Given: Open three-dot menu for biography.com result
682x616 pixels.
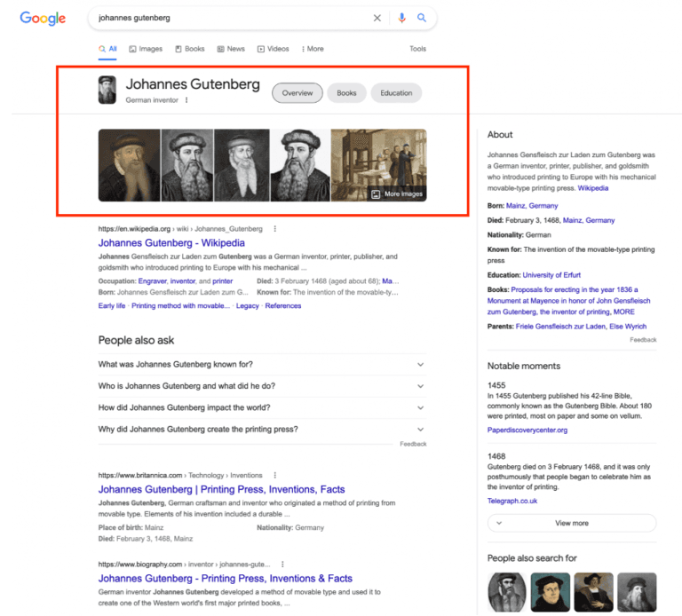Looking at the screenshot, I should pyautogui.click(x=282, y=565).
